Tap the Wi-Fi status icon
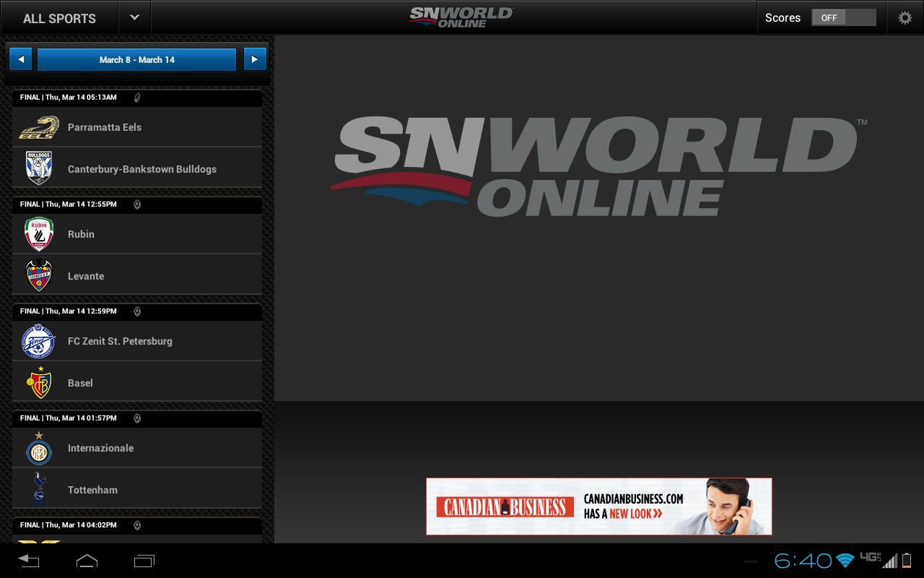Image resolution: width=924 pixels, height=578 pixels. pos(845,561)
